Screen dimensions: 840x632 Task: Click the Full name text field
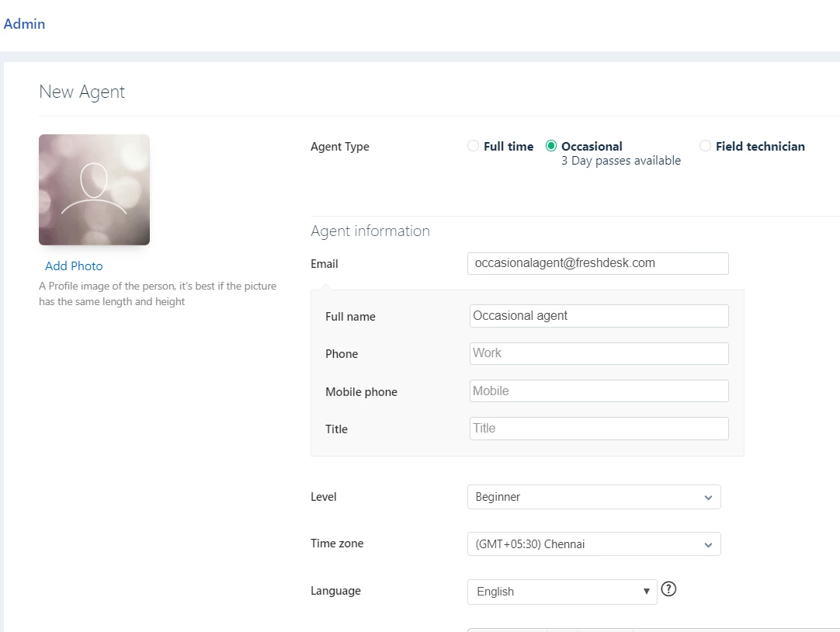click(x=599, y=316)
